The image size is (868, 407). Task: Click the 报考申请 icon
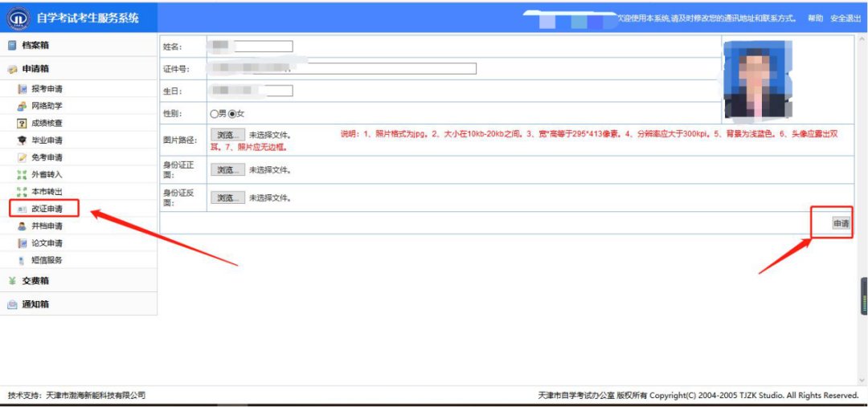pyautogui.click(x=23, y=89)
